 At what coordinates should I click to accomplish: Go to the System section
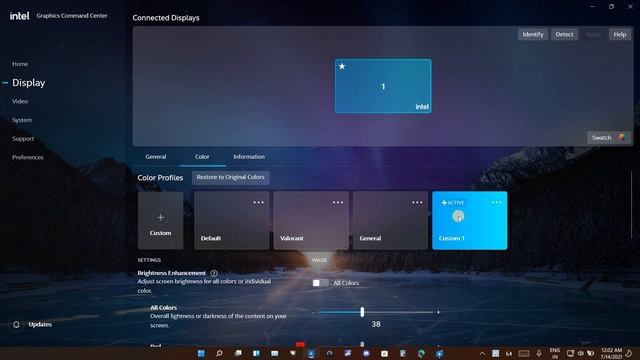tap(22, 120)
